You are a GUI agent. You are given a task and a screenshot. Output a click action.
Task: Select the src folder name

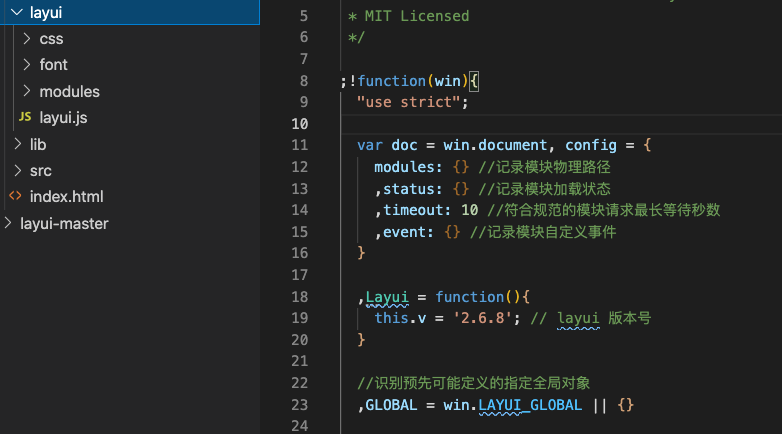40,171
